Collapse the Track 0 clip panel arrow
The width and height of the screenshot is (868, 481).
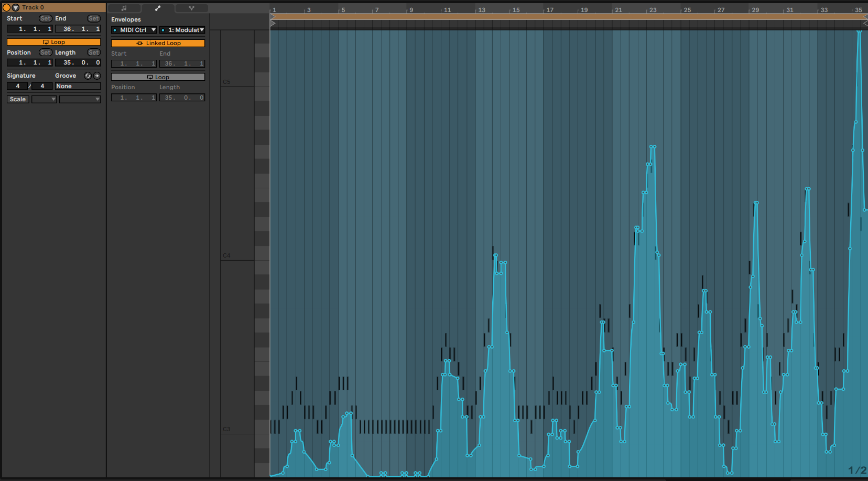(x=15, y=8)
